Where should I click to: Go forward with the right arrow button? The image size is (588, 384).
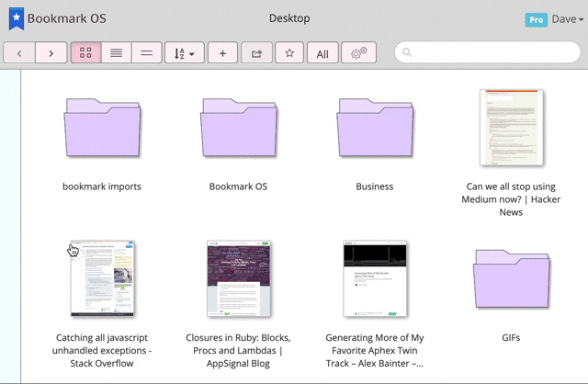pyautogui.click(x=51, y=52)
